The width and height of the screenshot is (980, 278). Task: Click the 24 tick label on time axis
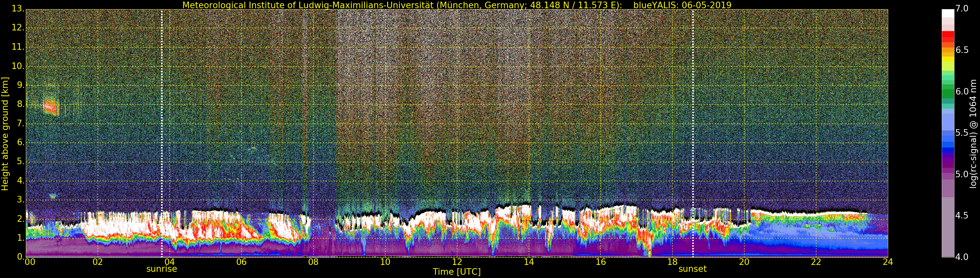coord(888,262)
